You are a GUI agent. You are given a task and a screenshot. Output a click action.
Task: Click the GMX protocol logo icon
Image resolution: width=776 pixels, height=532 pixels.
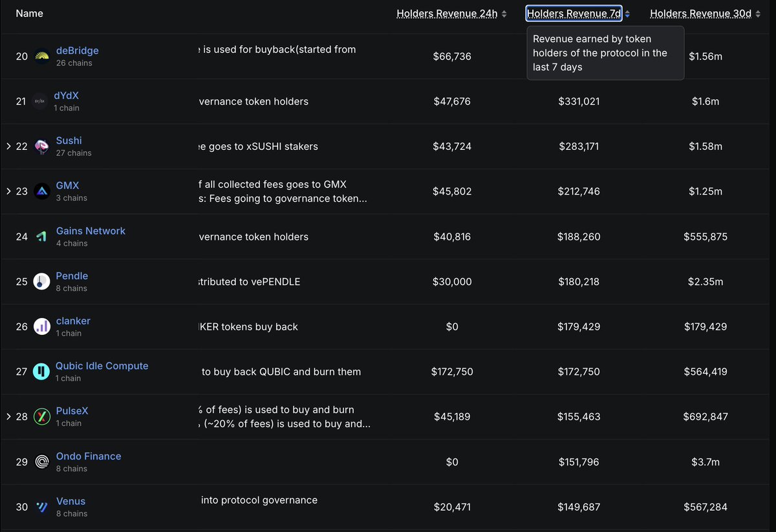pos(42,191)
